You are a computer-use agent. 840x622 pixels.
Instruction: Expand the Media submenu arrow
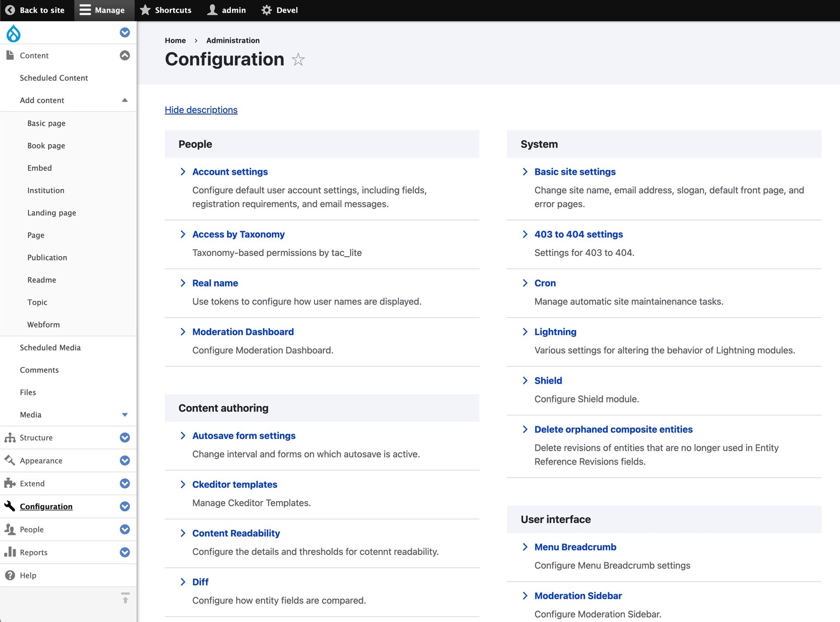[x=125, y=415]
